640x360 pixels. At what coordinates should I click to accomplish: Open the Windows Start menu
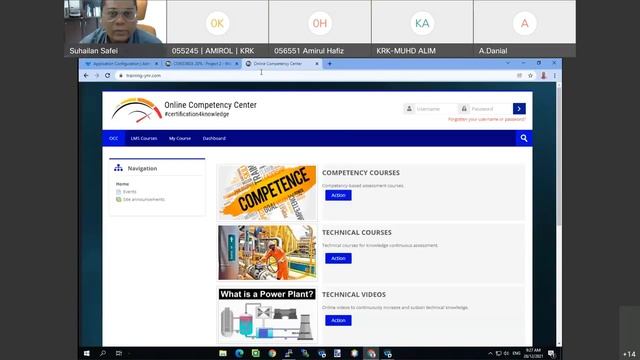click(x=87, y=353)
